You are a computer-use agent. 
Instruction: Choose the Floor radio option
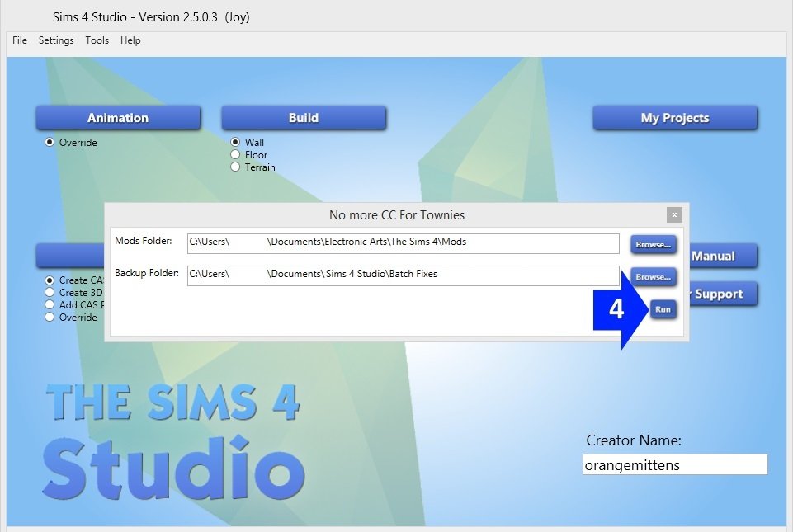point(236,155)
